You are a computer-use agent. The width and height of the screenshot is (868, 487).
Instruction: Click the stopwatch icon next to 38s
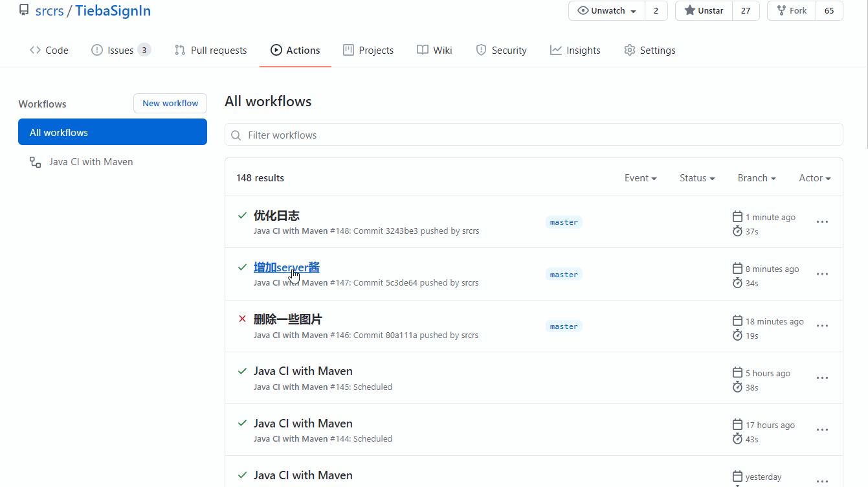pyautogui.click(x=737, y=387)
